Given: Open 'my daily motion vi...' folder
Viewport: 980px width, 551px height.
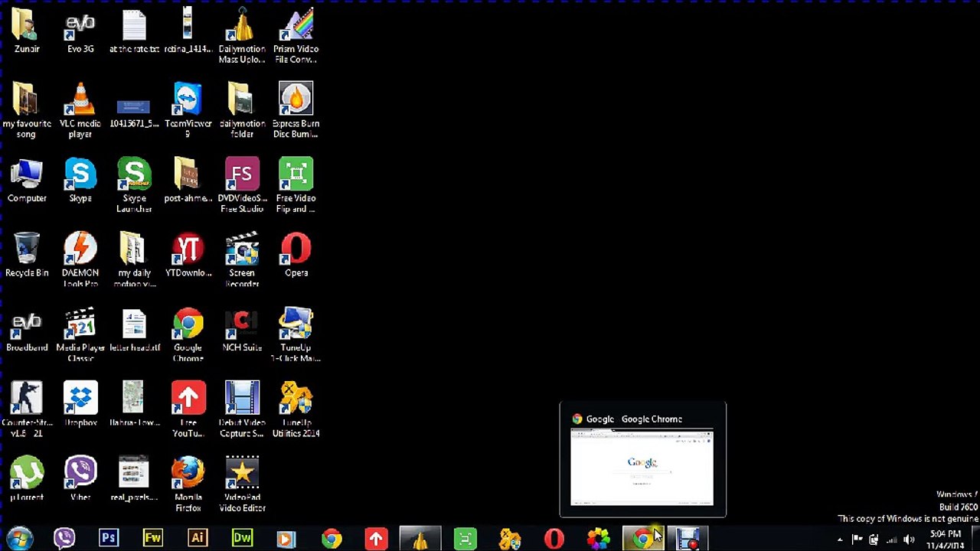Looking at the screenshot, I should click(x=134, y=260).
